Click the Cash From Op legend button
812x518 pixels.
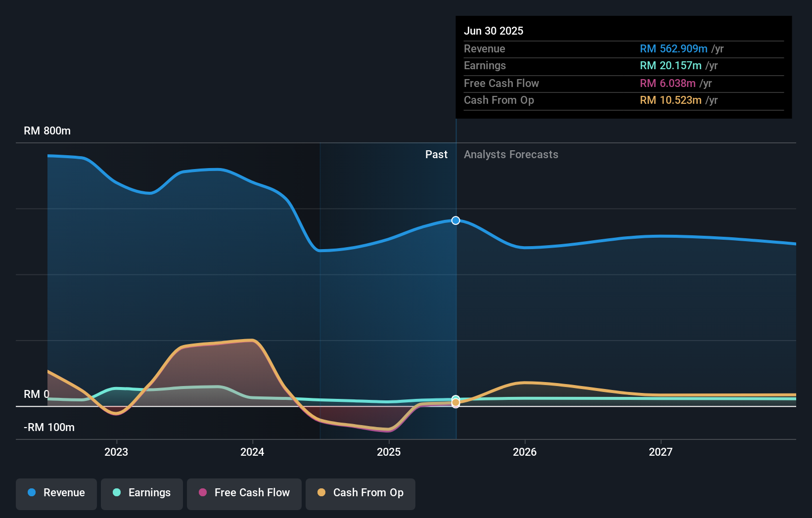[360, 493]
